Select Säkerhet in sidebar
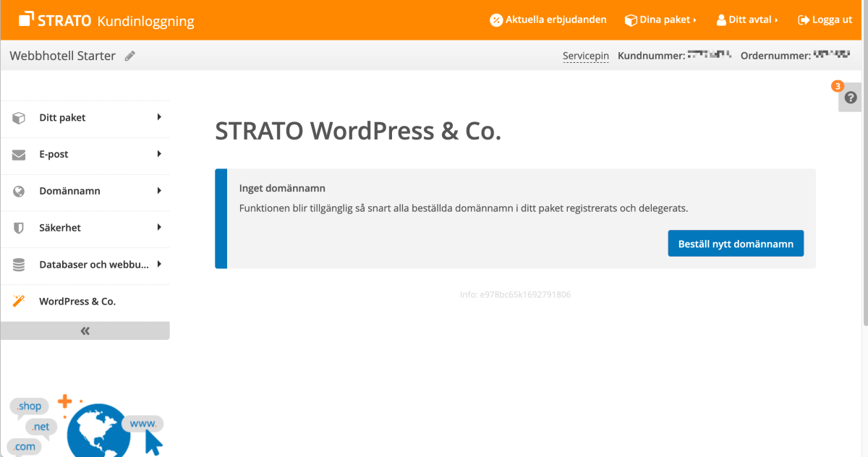868x457 pixels. (85, 227)
